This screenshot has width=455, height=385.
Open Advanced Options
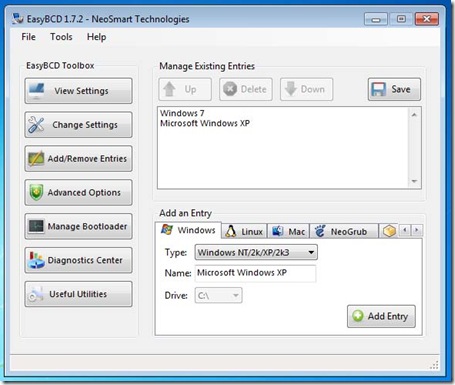(x=78, y=192)
